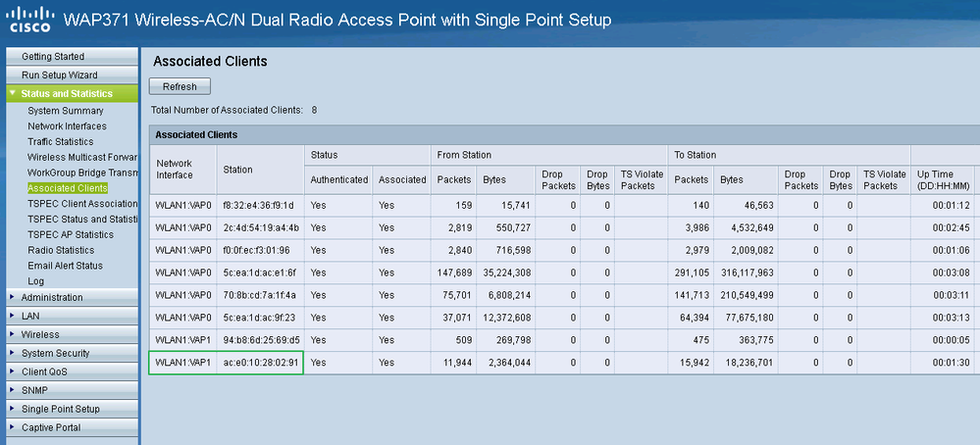Click packets value 141,713
Screen dimensions: 980x445
[692, 295]
